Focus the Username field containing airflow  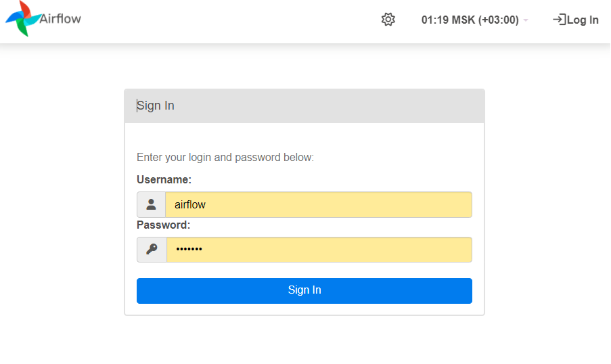click(318, 204)
